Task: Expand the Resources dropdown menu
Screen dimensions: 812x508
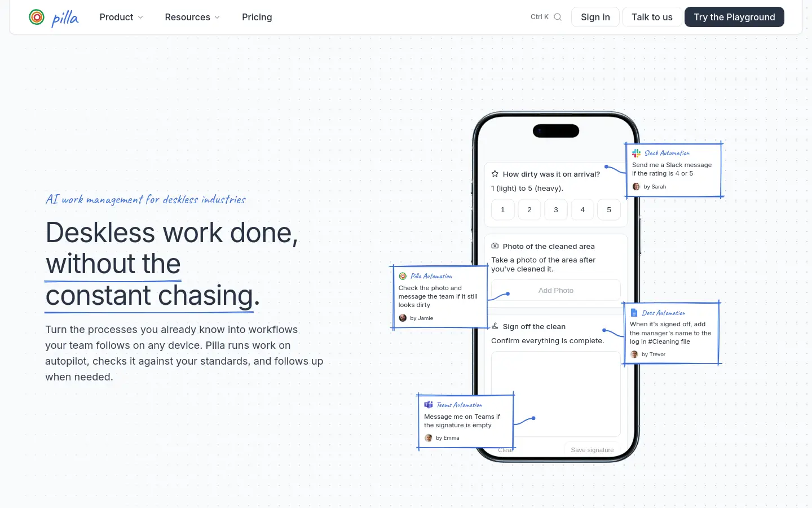Action: pos(192,17)
